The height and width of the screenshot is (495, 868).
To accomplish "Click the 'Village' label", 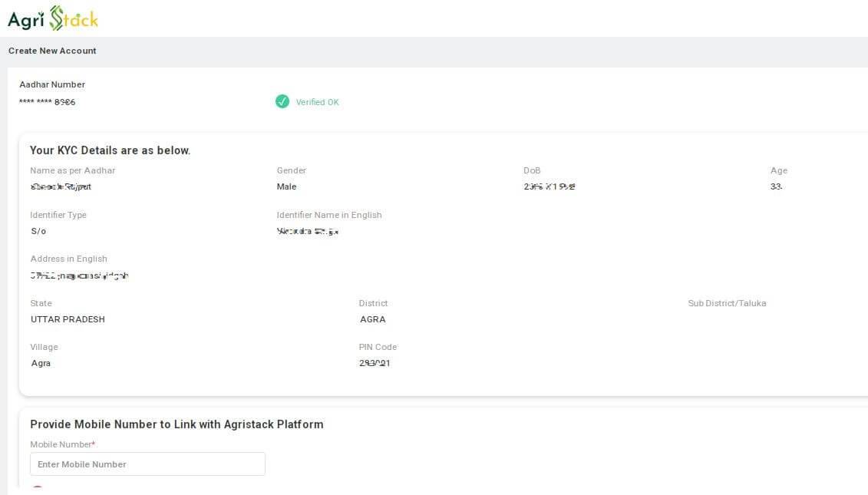I will pos(44,347).
